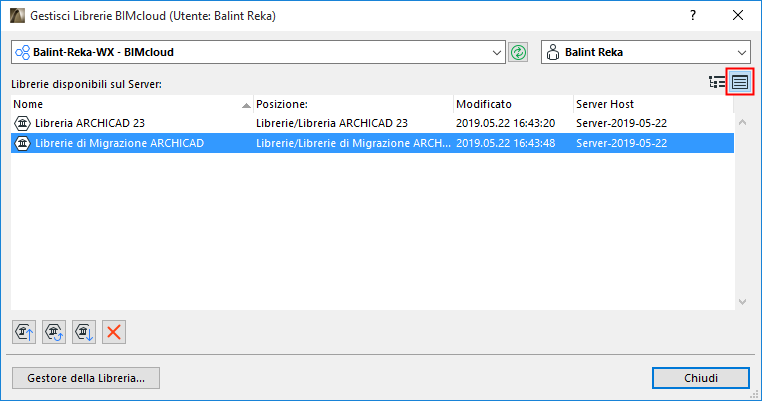This screenshot has width=762, height=401.
Task: Sort by the Server Host column header
Action: coord(653,105)
